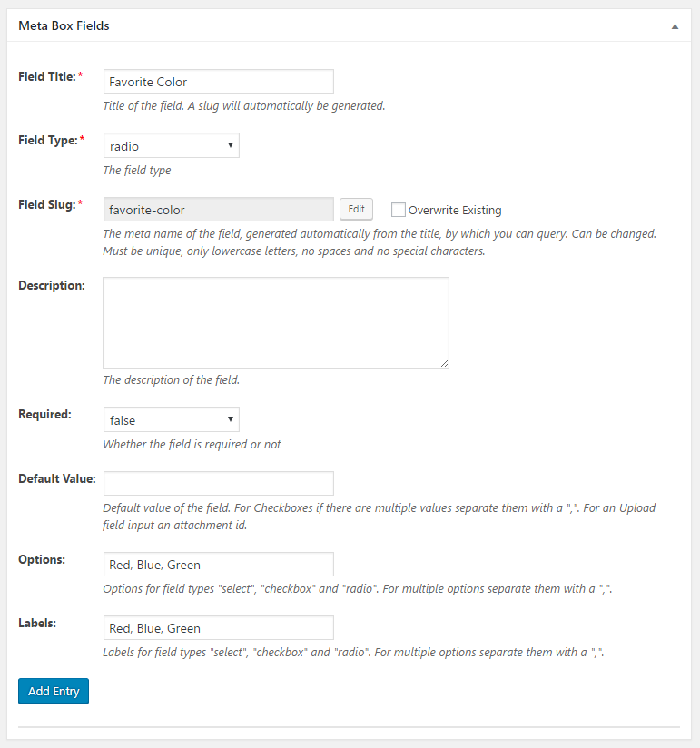Open the Field Type dropdown showing radio

click(172, 145)
